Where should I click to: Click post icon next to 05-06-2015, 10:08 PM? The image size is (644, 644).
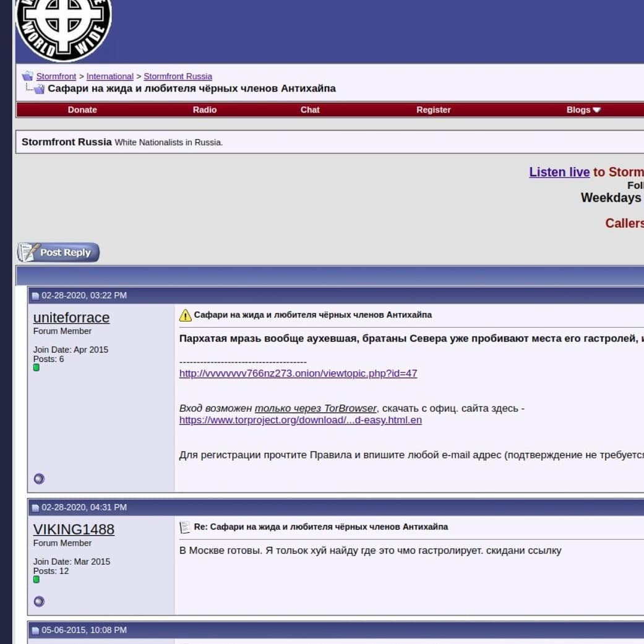pyautogui.click(x=35, y=630)
